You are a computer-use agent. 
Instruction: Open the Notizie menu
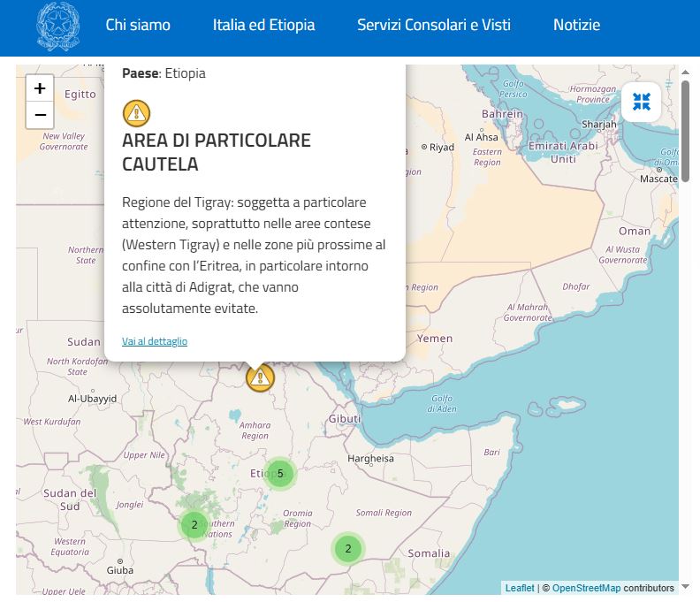[576, 25]
